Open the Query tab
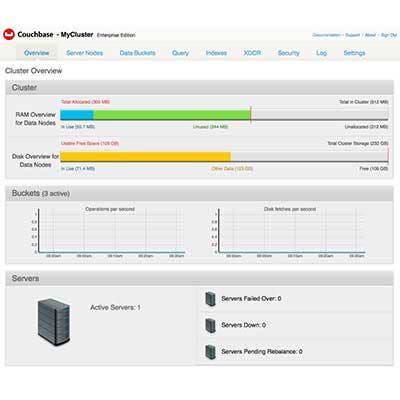Viewport: 400px width, 400px height. pyautogui.click(x=180, y=53)
